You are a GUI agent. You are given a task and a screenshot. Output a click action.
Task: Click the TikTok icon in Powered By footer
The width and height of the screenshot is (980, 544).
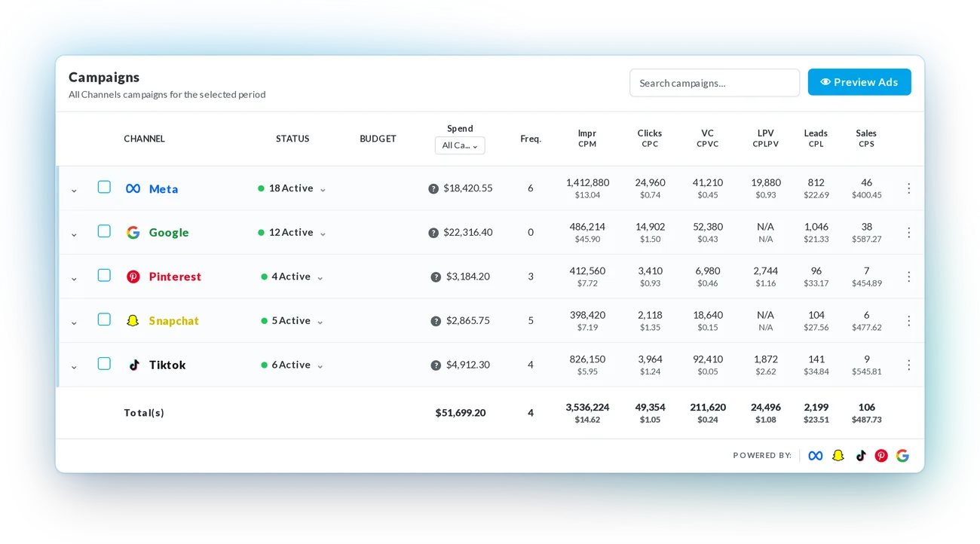(x=860, y=456)
